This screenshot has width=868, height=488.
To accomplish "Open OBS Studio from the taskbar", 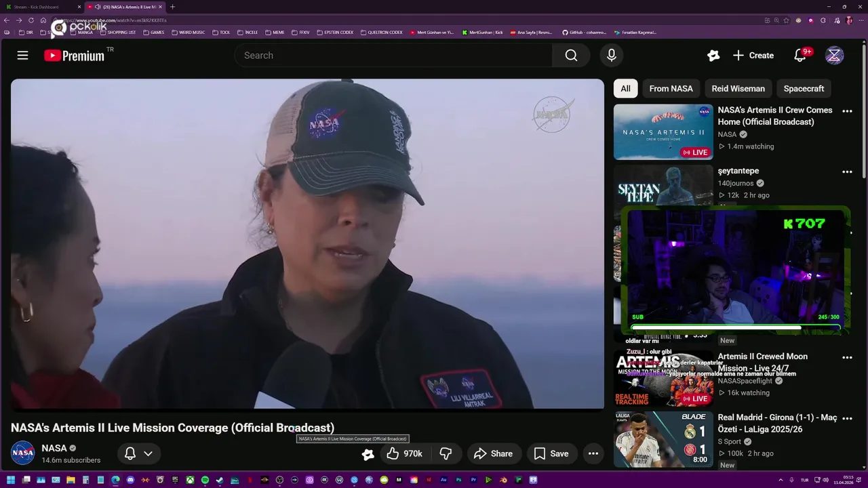I will click(279, 480).
